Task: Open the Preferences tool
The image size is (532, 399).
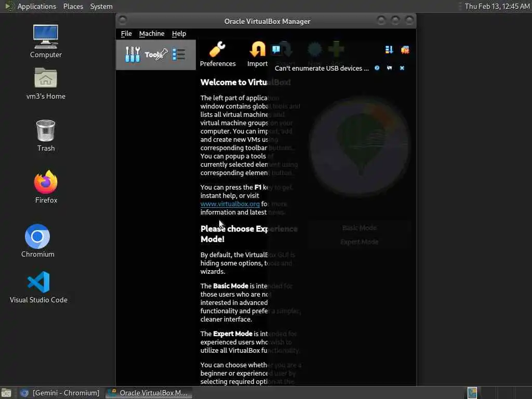Action: (218, 54)
